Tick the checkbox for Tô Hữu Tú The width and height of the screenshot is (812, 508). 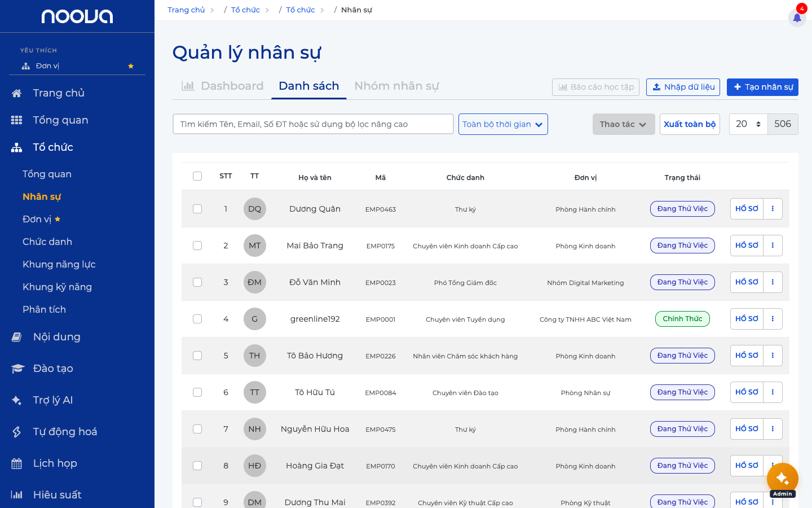197,392
